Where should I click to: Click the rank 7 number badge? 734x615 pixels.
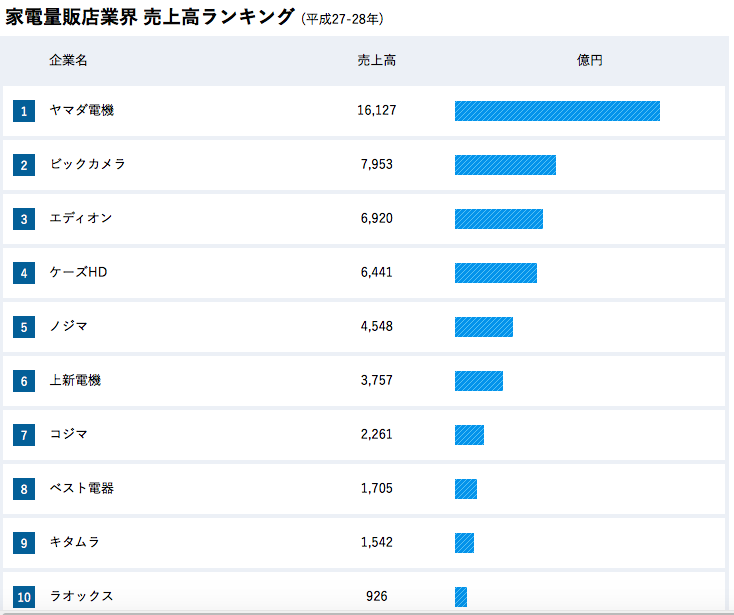coord(24,435)
